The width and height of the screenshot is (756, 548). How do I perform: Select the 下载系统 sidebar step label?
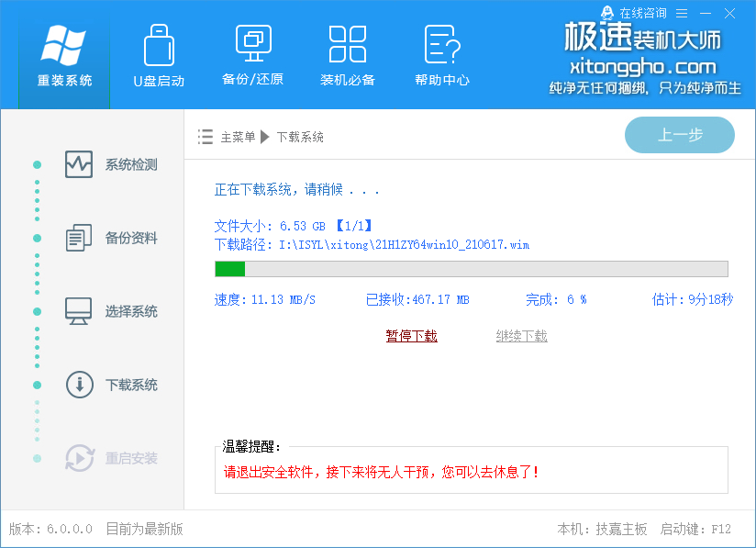pos(131,385)
